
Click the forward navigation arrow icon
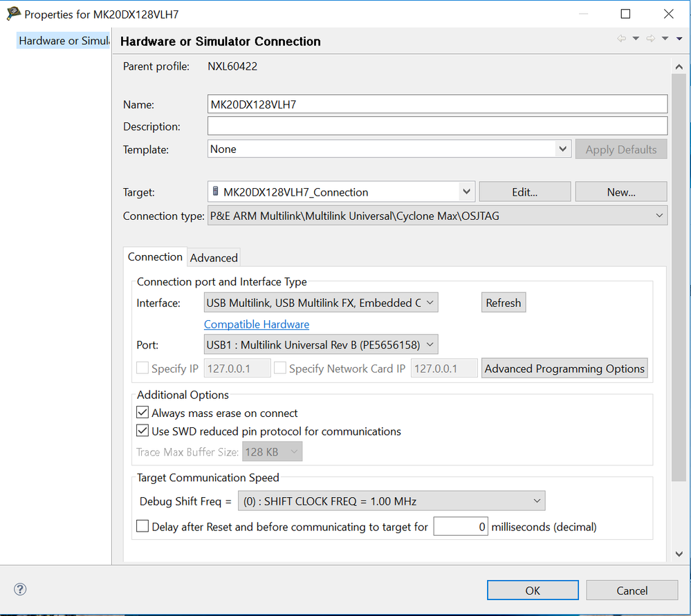[651, 39]
